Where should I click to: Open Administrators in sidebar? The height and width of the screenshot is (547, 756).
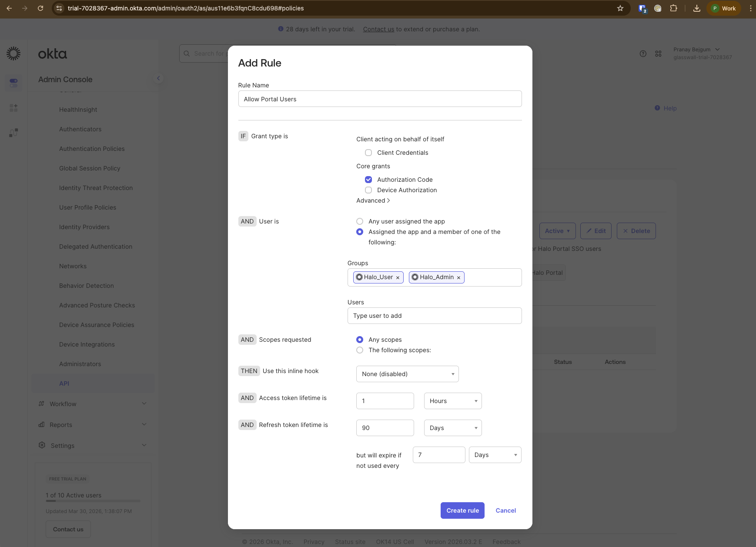[x=80, y=364]
